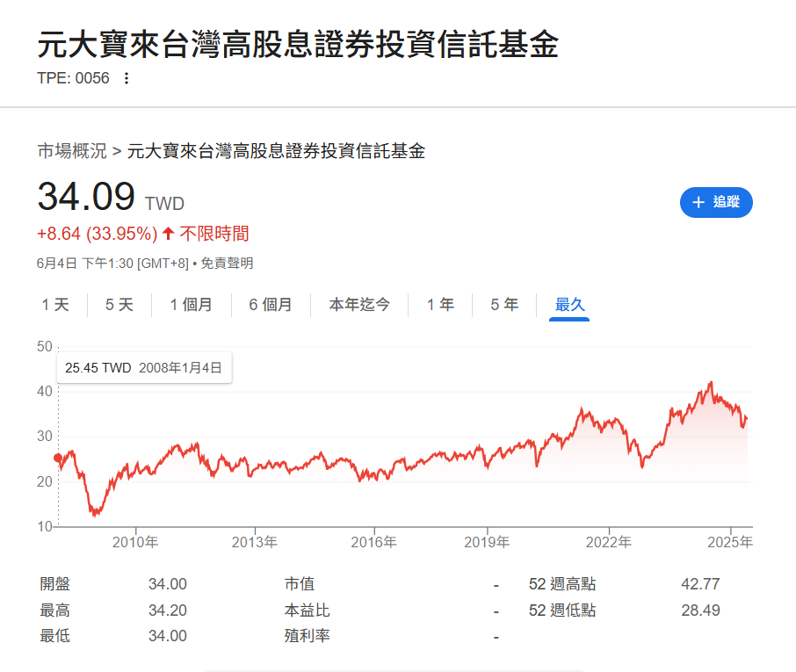Show the 本年迄今 year-to-date range
The width and height of the screenshot is (796, 672).
pos(359,305)
